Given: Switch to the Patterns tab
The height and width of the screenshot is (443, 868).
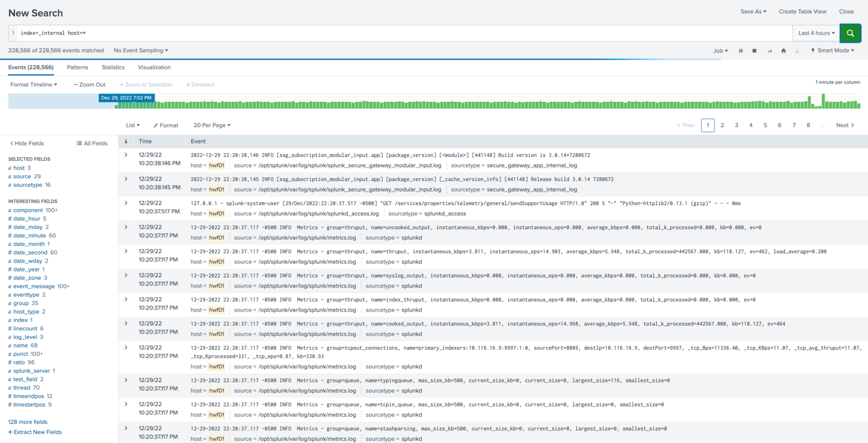Looking at the screenshot, I should 77,67.
